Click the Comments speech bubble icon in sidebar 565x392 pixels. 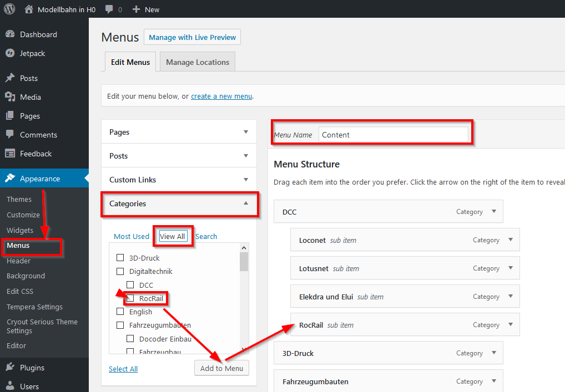click(10, 135)
